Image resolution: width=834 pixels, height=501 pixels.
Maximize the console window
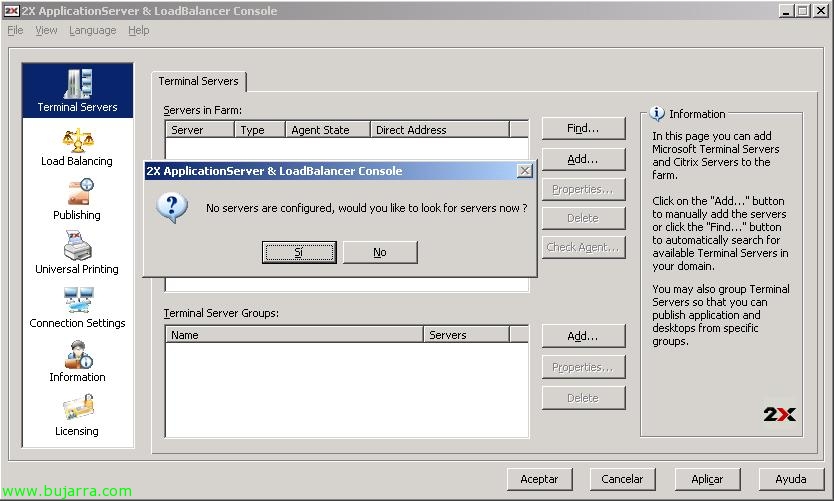(803, 11)
